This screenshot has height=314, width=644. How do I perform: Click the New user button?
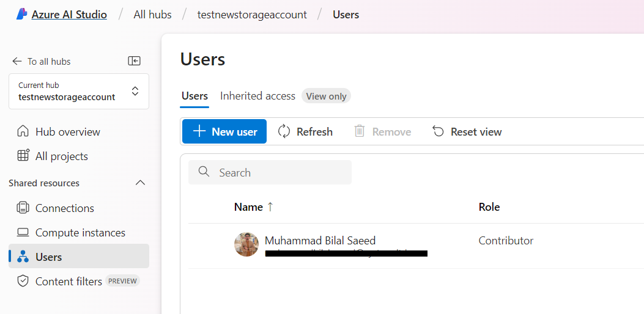(224, 131)
